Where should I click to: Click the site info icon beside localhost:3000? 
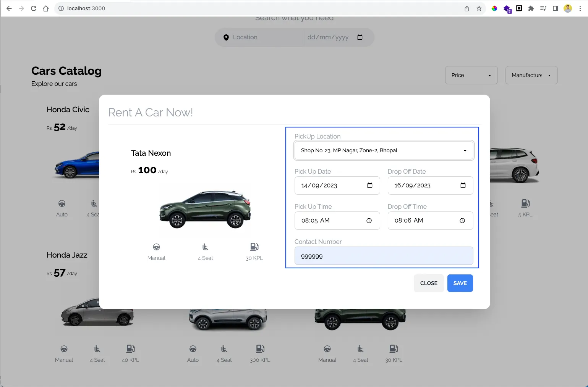coord(61,8)
